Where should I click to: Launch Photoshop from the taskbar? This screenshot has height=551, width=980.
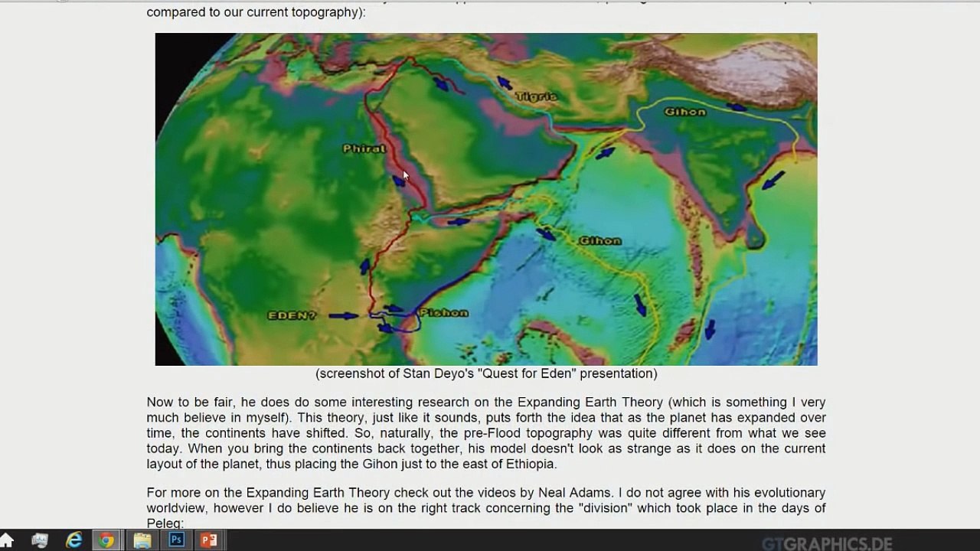click(176, 541)
